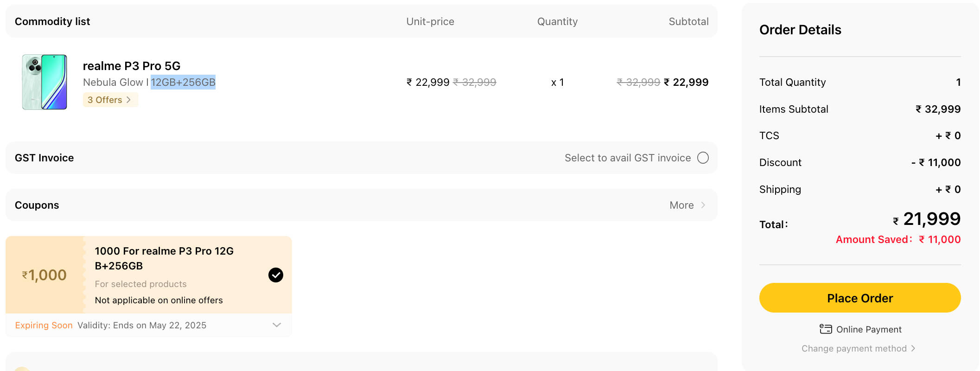The width and height of the screenshot is (980, 371).
Task: Click the highlighted 12GB+256GB variant text
Action: point(183,82)
